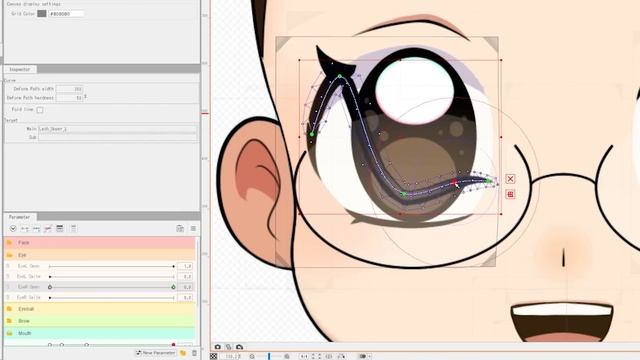This screenshot has width=640, height=360.
Task: Click the icon between the camera and headphone icons
Action: pyautogui.click(x=229, y=347)
